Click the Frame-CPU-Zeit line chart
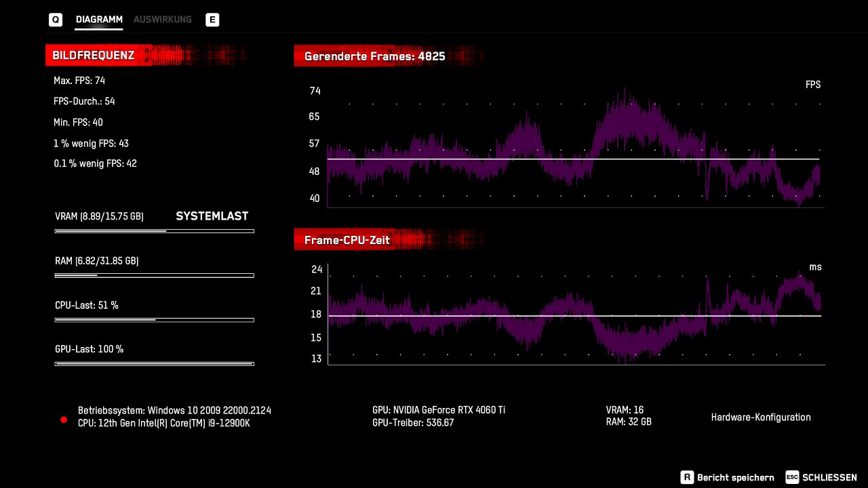The width and height of the screenshot is (868, 488). coord(576,314)
